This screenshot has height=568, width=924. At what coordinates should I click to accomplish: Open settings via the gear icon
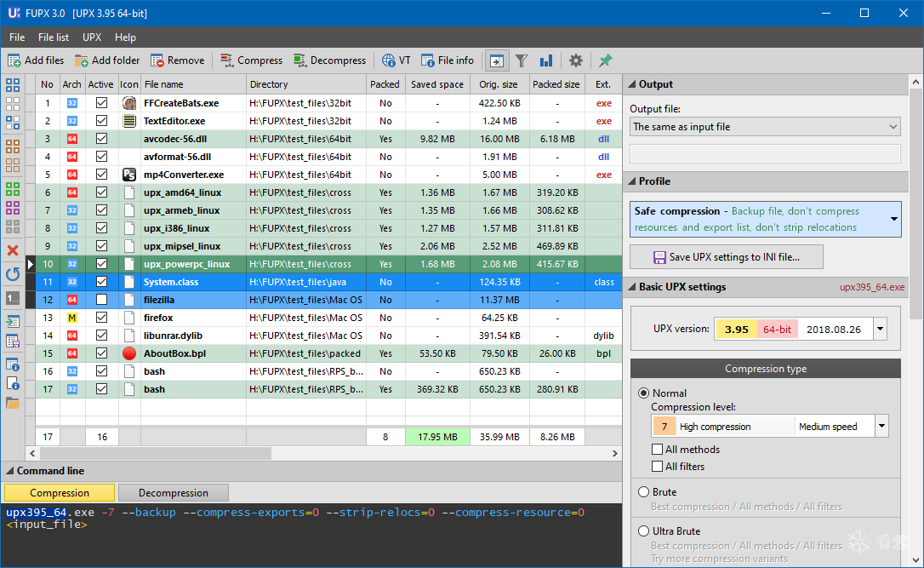576,60
